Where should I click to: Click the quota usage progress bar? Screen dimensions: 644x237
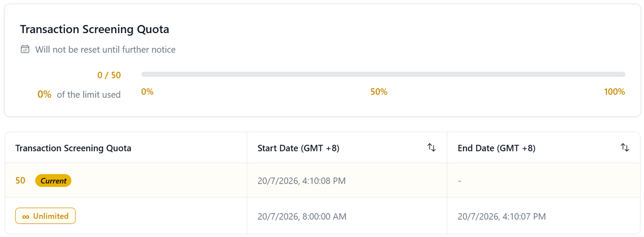pos(383,74)
